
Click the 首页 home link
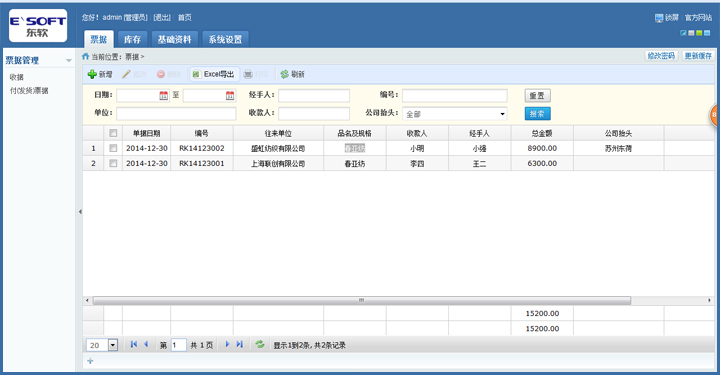185,17
